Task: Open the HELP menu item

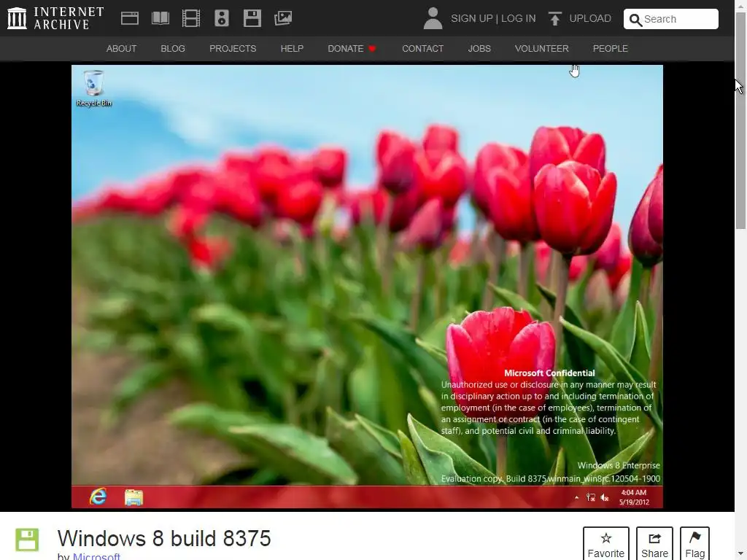Action: click(292, 49)
